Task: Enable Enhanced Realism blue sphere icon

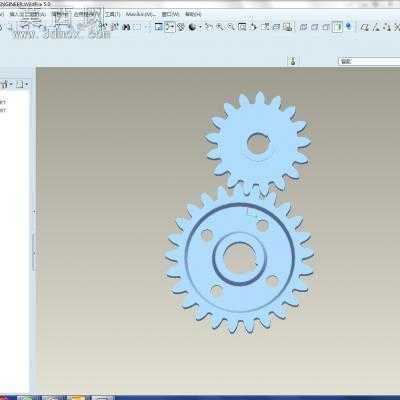Action: (349, 26)
